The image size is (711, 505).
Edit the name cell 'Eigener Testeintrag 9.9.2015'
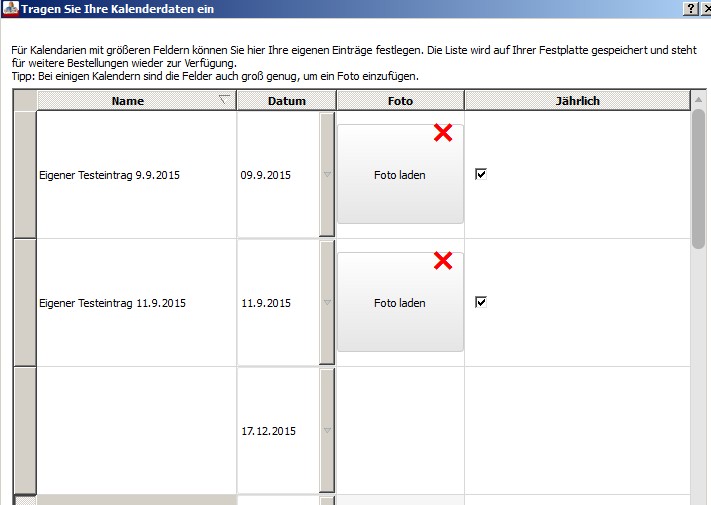pos(136,175)
